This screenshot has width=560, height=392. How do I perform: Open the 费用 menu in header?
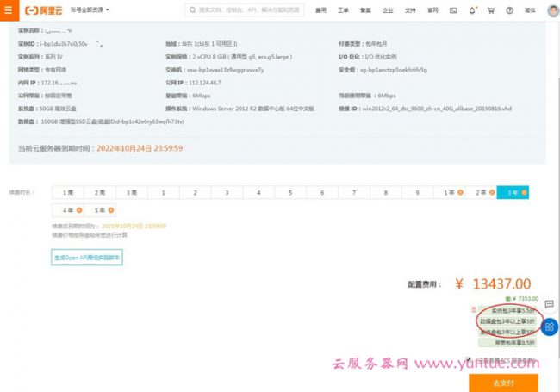tap(320, 10)
